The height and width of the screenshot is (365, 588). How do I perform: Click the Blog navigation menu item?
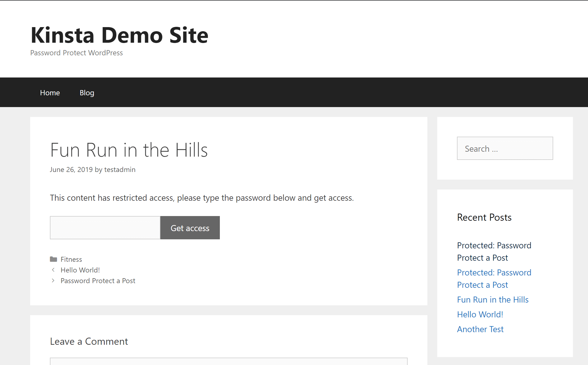point(87,93)
